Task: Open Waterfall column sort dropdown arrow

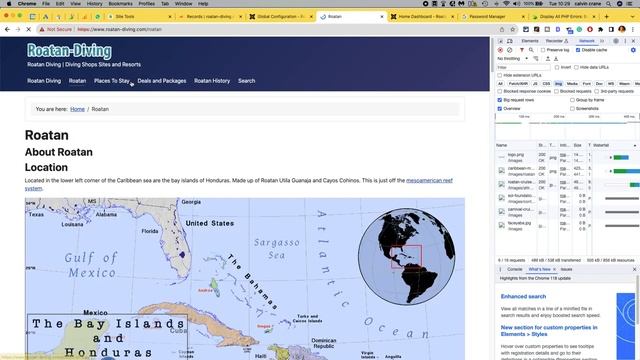Action: (635, 145)
